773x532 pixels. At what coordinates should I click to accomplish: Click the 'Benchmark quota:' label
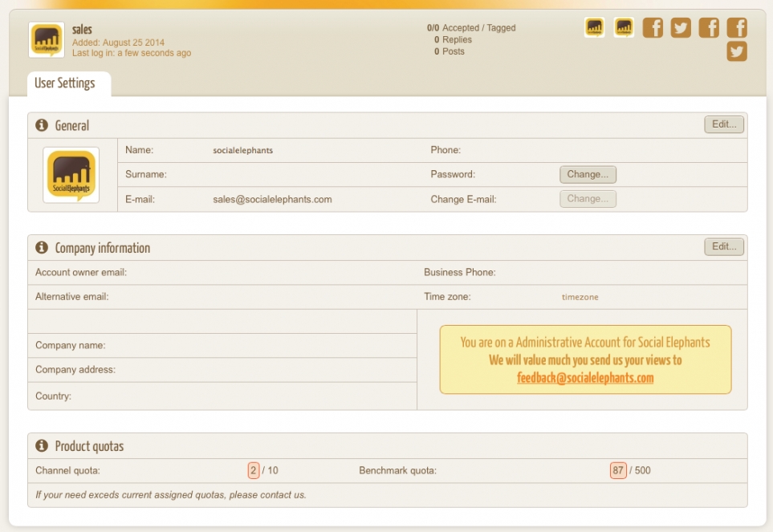click(398, 470)
